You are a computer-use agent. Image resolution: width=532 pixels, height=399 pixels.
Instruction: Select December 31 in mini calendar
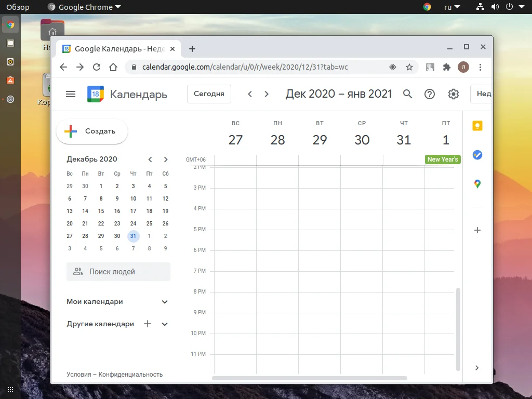(134, 236)
